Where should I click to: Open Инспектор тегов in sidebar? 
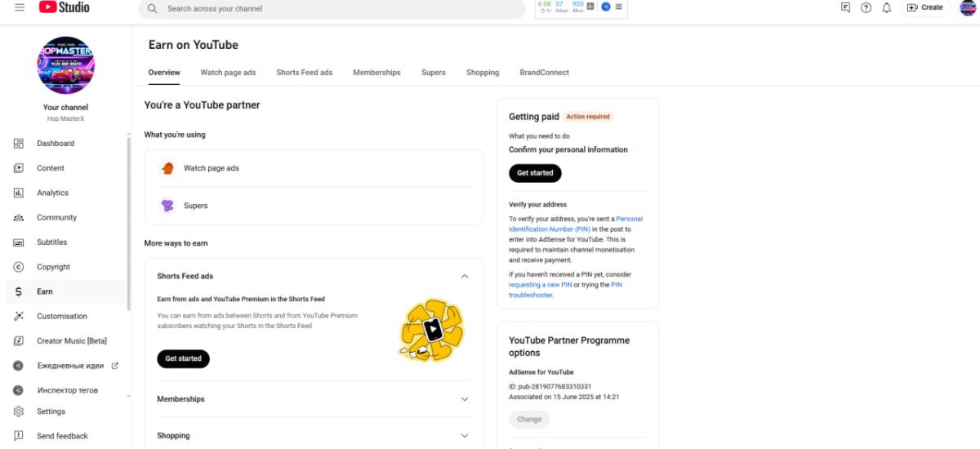click(x=67, y=390)
